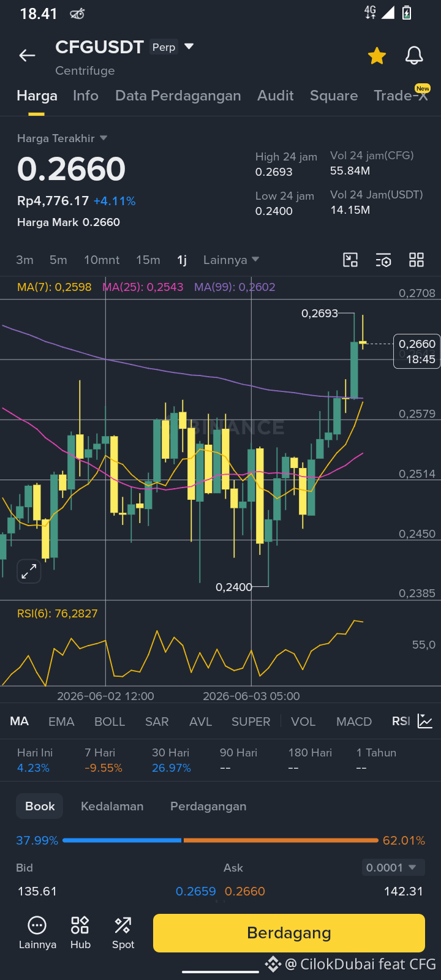
Task: Toggle the favorite star for CFGUSDT
Action: pyautogui.click(x=377, y=56)
